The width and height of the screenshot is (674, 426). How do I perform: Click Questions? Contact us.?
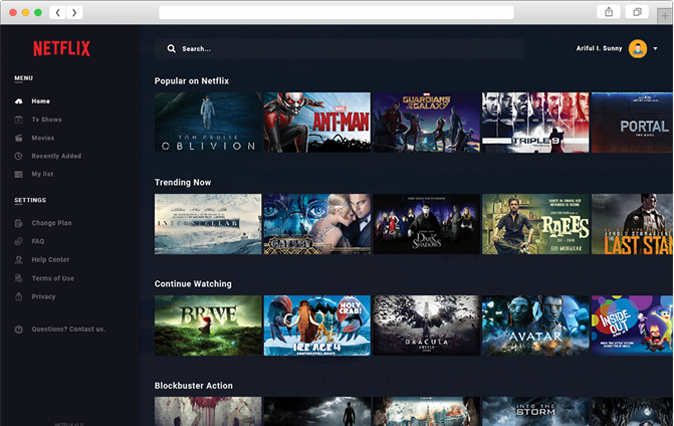(68, 329)
